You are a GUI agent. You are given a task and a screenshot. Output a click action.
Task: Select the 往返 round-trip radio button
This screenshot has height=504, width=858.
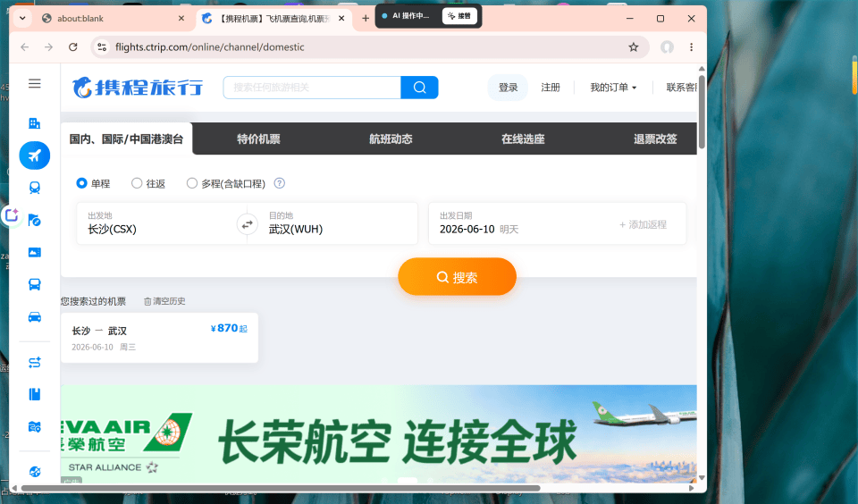click(x=137, y=183)
